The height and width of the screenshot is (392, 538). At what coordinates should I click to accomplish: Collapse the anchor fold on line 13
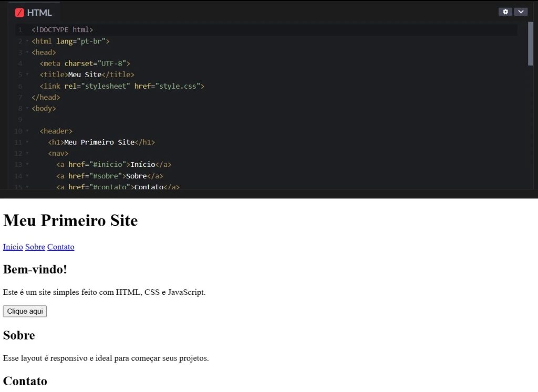(x=27, y=164)
